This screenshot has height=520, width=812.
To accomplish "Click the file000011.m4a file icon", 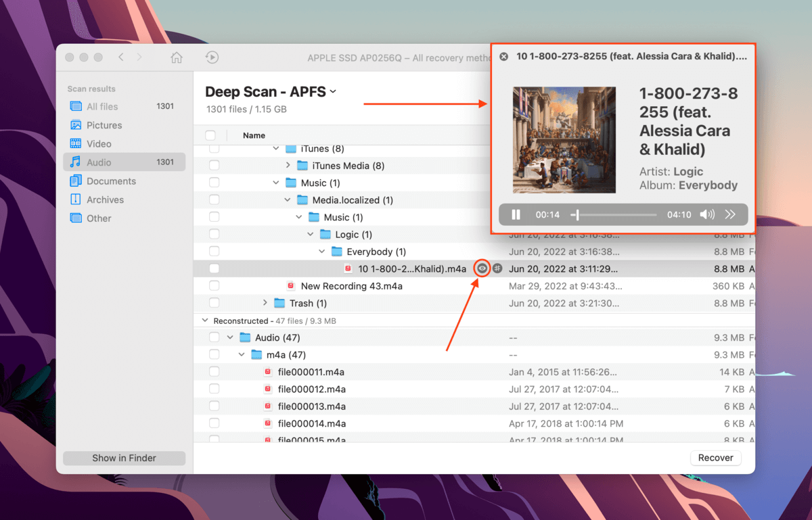I will (267, 372).
